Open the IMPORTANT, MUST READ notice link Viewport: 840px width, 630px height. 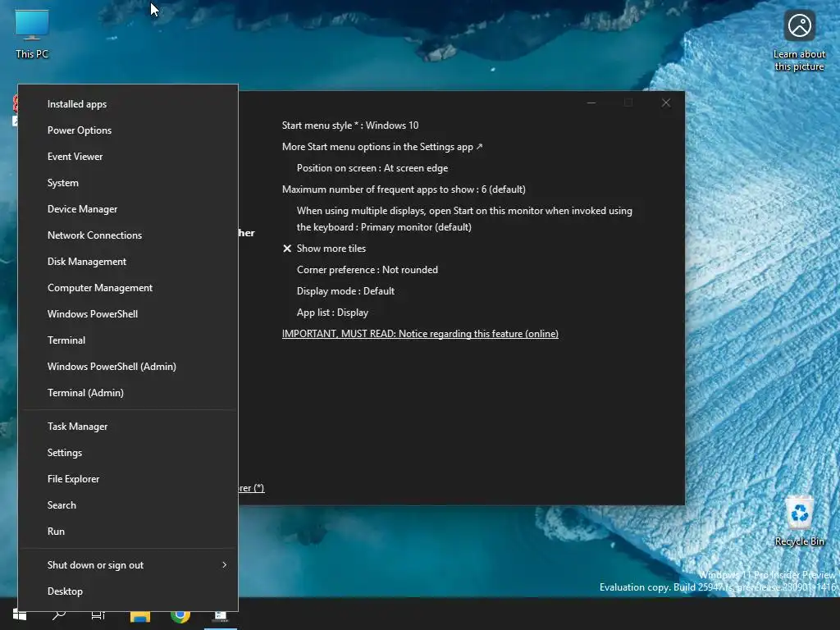click(x=420, y=334)
